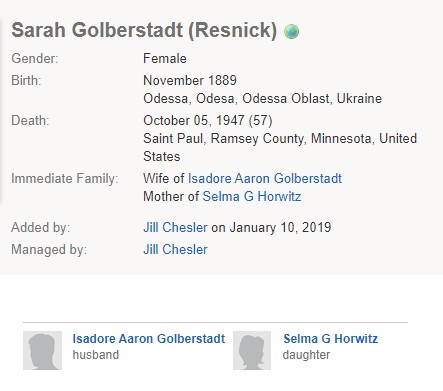
Task: Click the death date October 05, 1947
Action: (x=194, y=121)
